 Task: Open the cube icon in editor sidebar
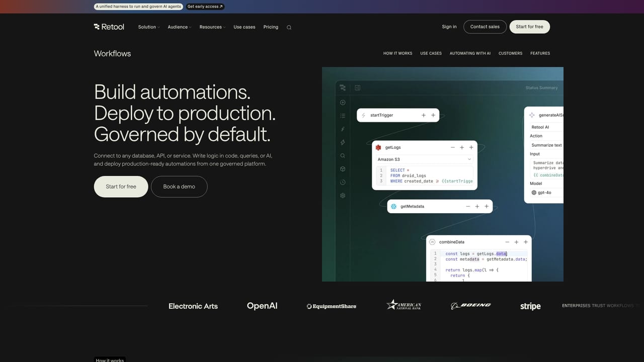click(x=343, y=169)
